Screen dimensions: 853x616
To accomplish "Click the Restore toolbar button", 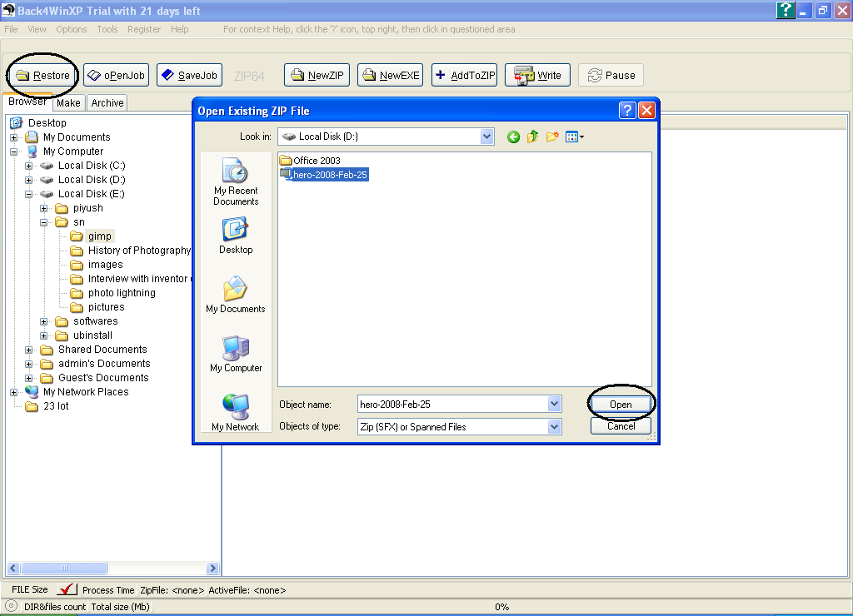I will 43,75.
